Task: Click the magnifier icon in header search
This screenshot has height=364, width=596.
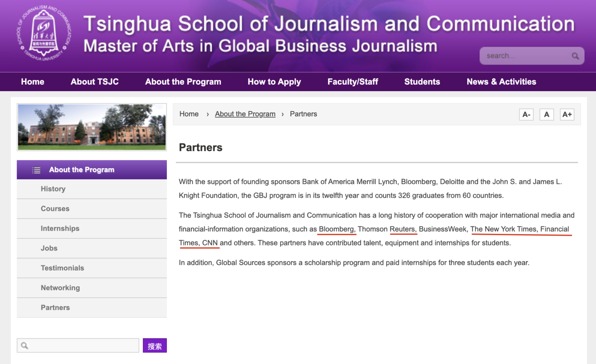Action: (575, 56)
